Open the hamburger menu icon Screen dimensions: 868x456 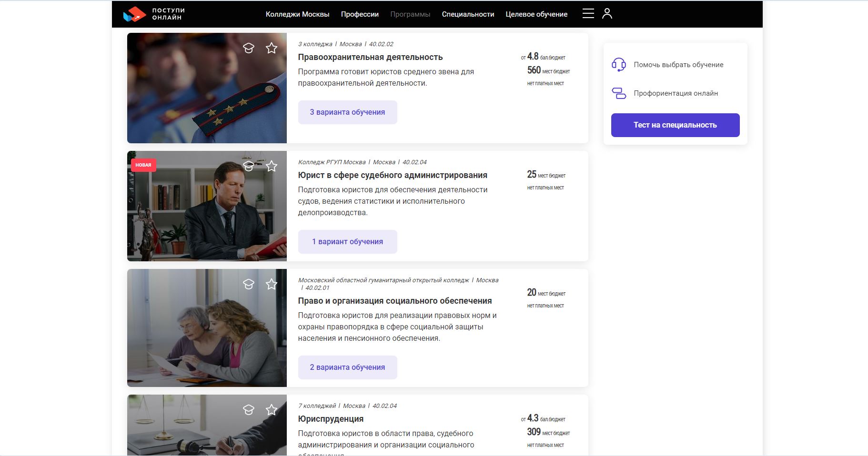click(588, 13)
